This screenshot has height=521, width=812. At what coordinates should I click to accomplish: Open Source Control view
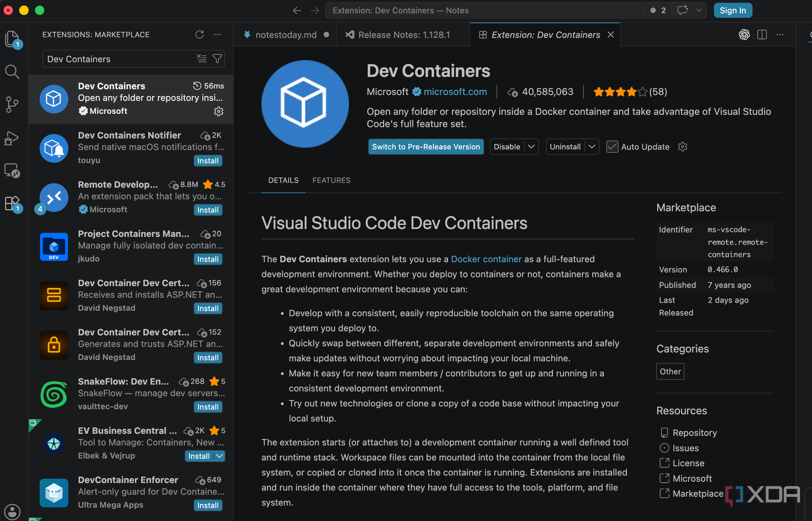click(x=12, y=104)
